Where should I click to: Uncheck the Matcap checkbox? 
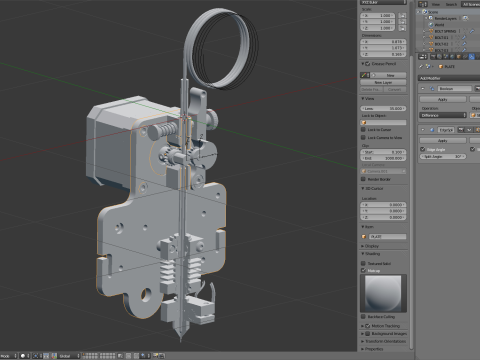click(363, 271)
